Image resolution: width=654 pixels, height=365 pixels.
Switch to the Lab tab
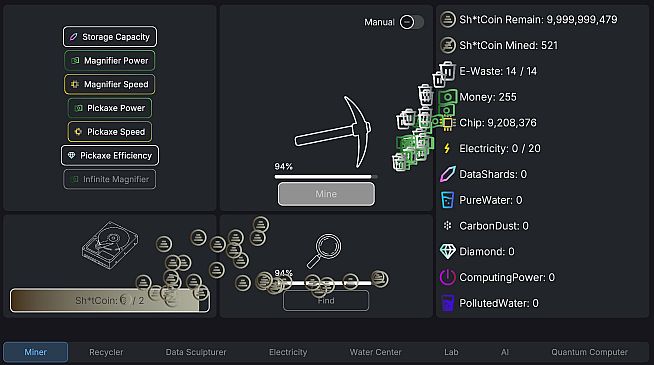(451, 352)
